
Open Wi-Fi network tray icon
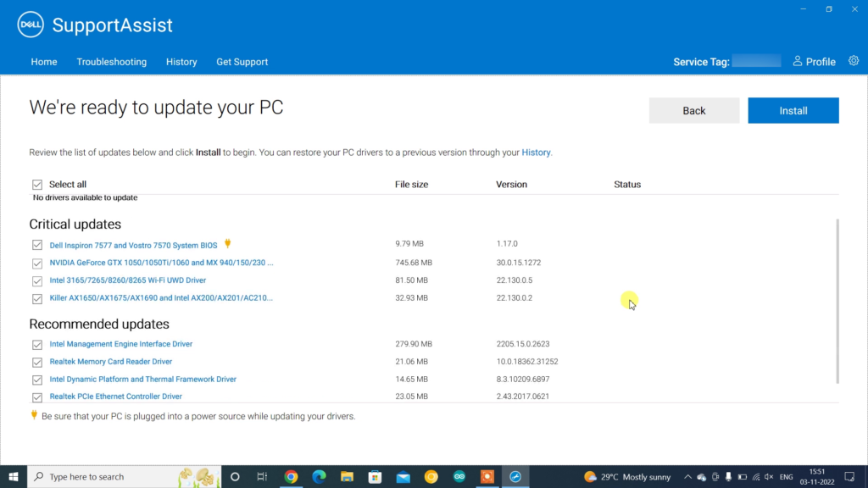(x=756, y=476)
